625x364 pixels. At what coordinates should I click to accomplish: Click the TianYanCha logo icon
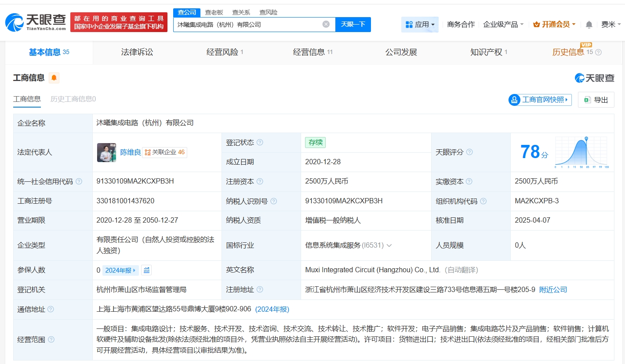pos(15,22)
